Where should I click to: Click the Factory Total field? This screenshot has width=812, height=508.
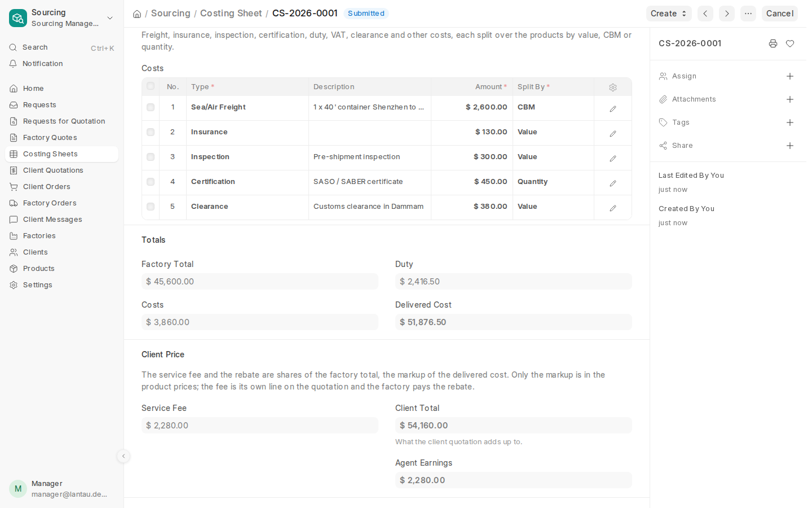pyautogui.click(x=260, y=282)
